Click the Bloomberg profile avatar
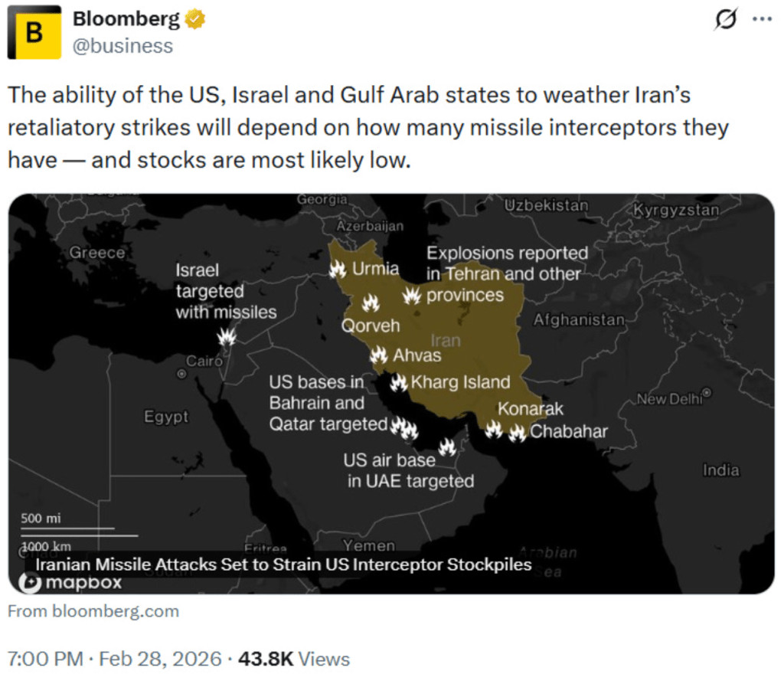Screen dimensions: 784x674 [x=34, y=32]
